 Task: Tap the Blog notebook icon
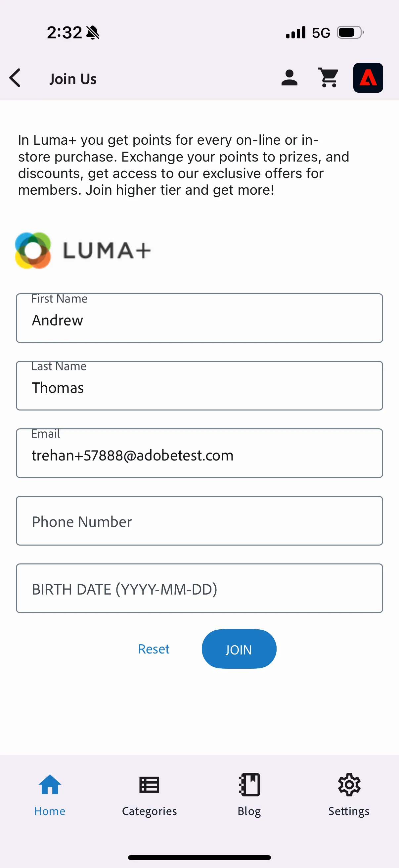(x=249, y=785)
